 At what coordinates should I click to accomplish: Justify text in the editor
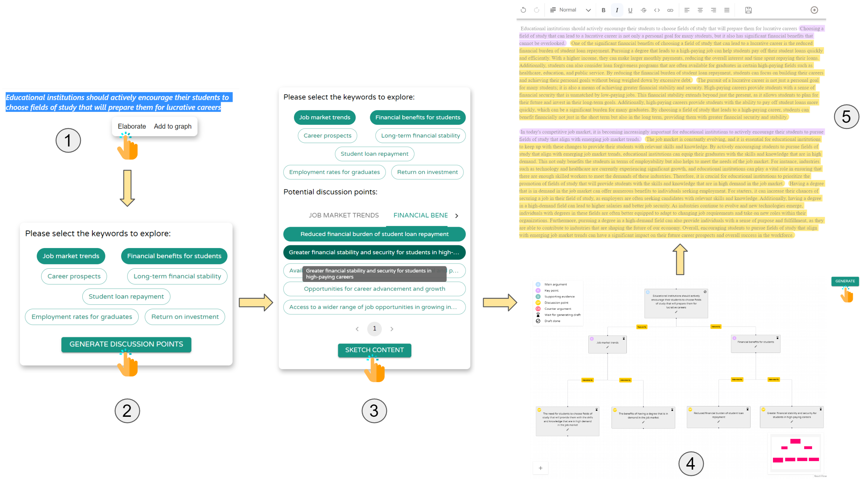click(727, 10)
